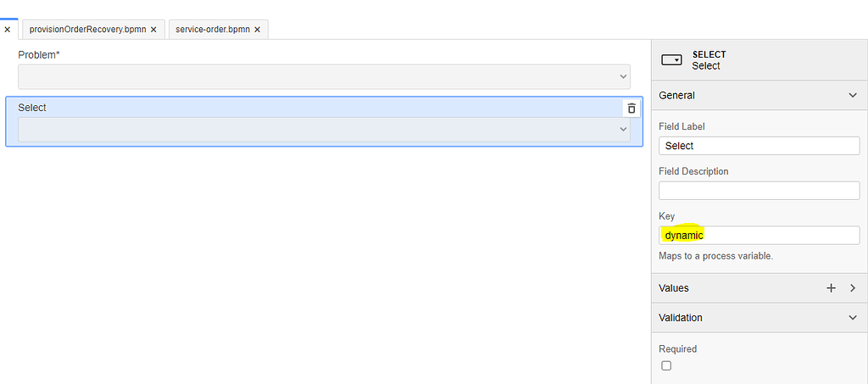Collapse the Validation section
868x384 pixels.
click(x=853, y=318)
